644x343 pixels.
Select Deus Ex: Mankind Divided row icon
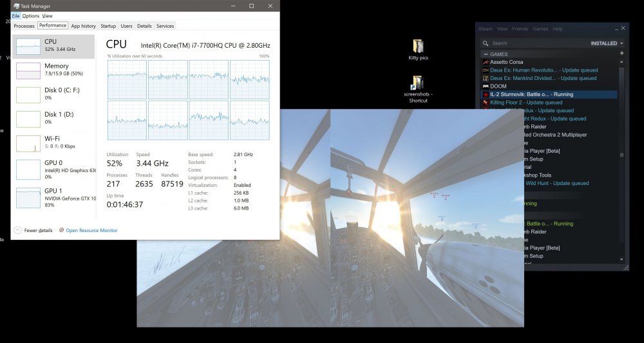click(486, 78)
